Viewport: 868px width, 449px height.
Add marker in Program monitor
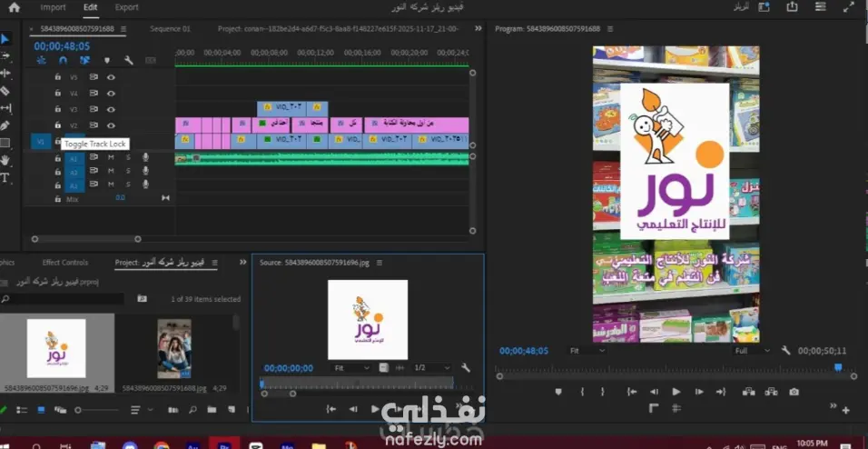point(558,392)
